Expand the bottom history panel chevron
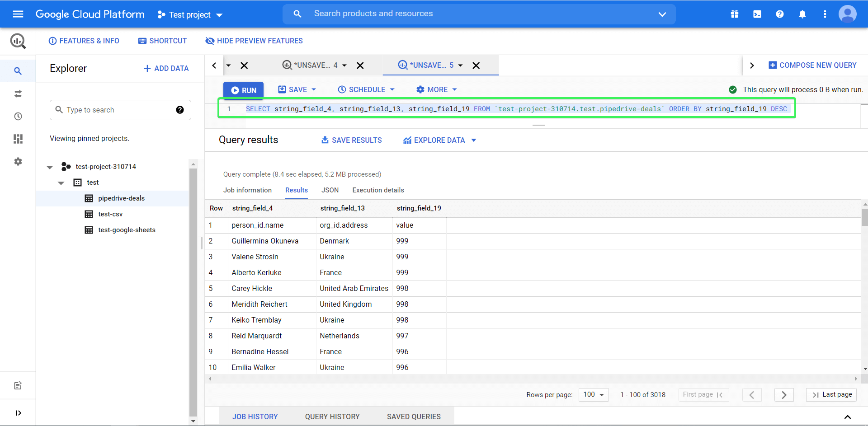 tap(848, 417)
